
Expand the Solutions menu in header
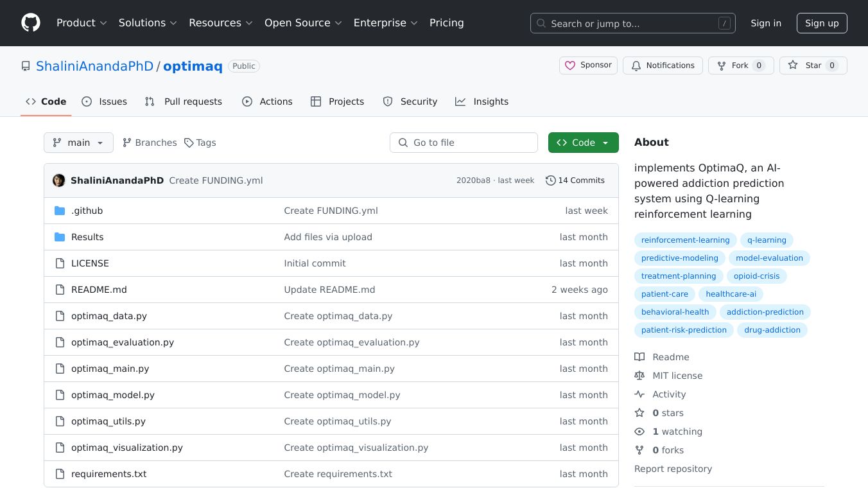pos(148,23)
